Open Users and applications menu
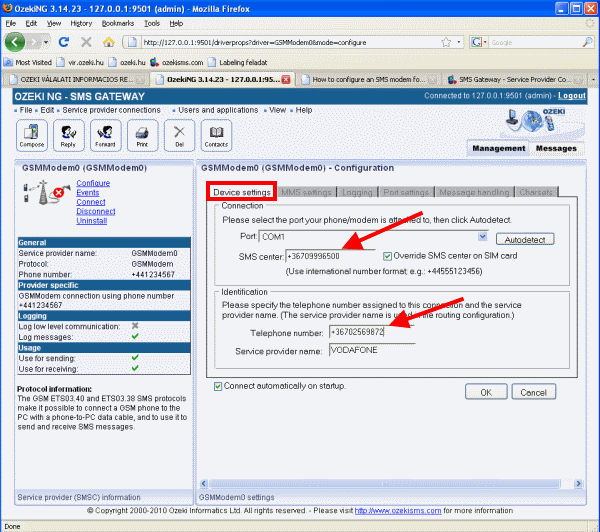 pyautogui.click(x=218, y=110)
